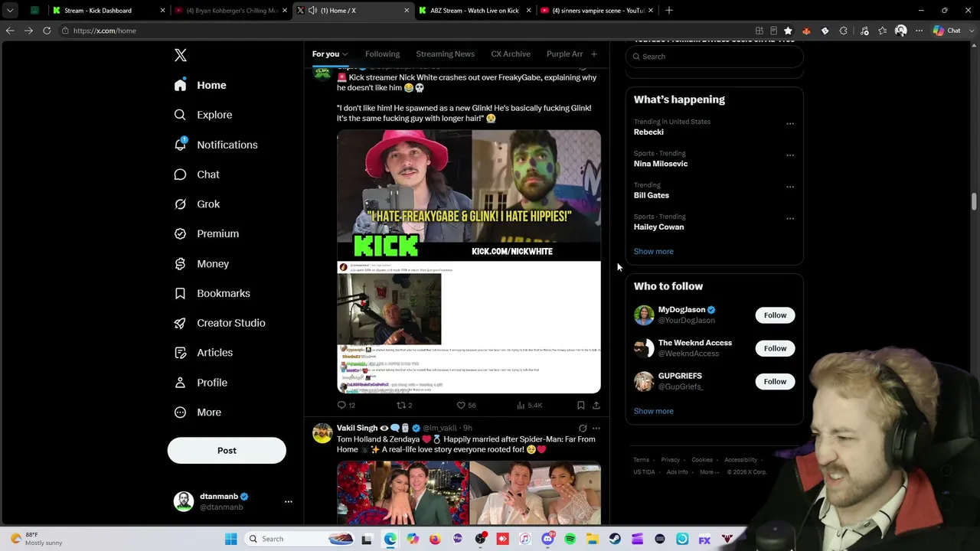Follow GUPGRIEFS
This screenshot has width=980, height=551.
[x=775, y=381]
